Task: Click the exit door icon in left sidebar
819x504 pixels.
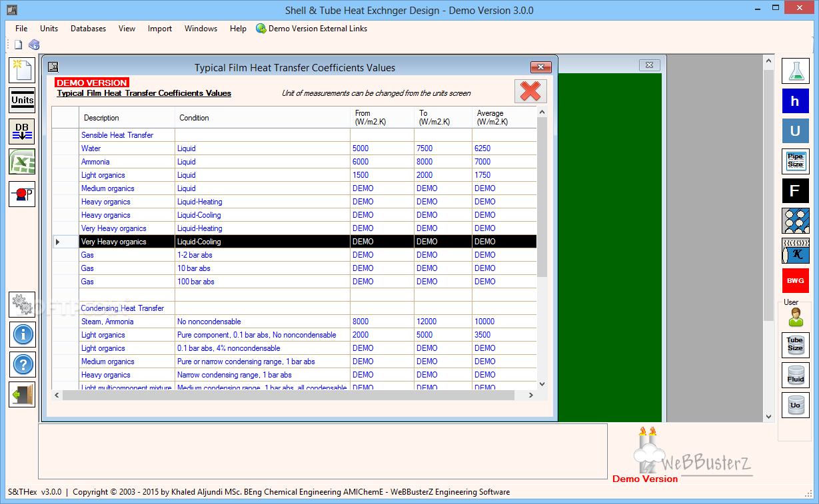Action: pos(22,394)
